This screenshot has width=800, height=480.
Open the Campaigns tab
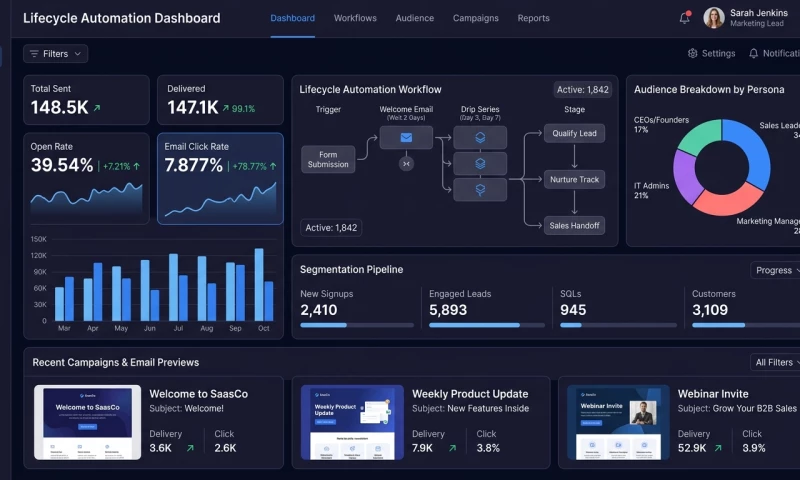click(476, 18)
